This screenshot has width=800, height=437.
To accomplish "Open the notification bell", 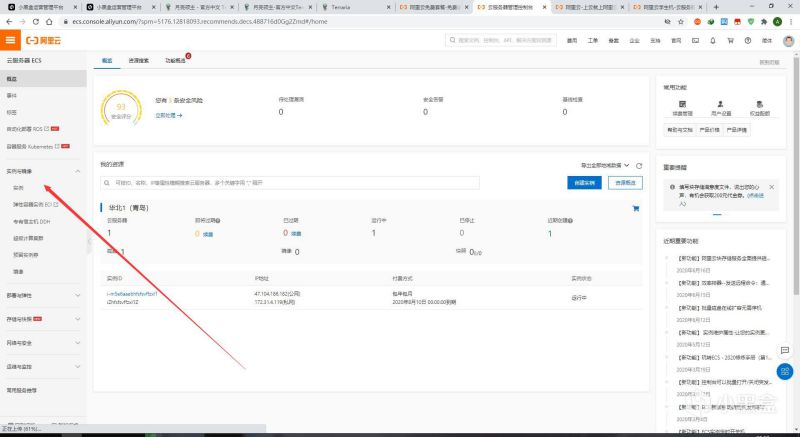I will [713, 40].
